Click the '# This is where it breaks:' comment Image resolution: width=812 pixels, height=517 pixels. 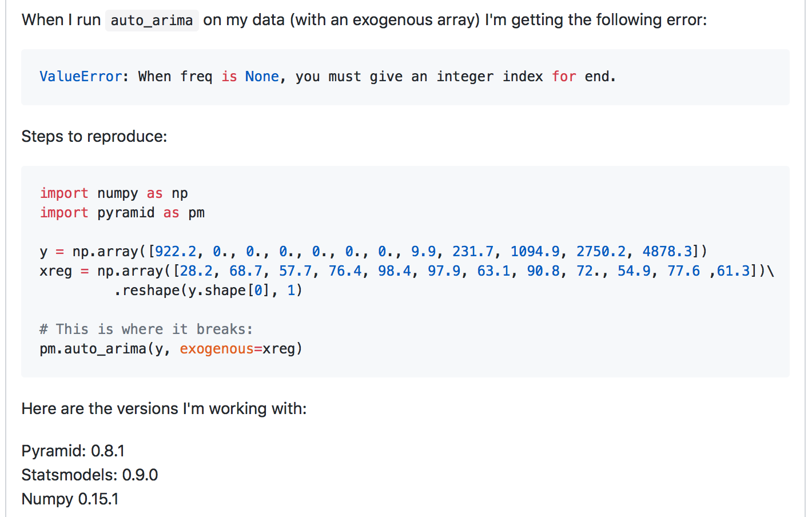[146, 329]
